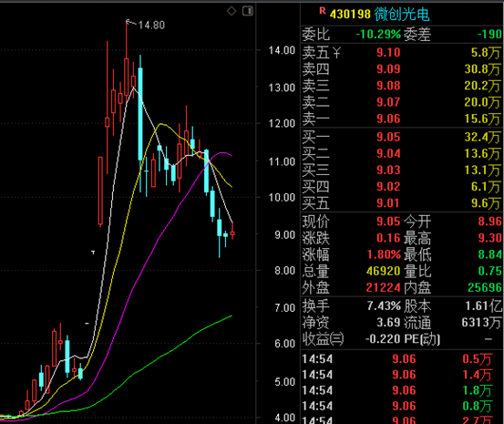Select the 卖一 ask price 9.06
Image resolution: width=504 pixels, height=424 pixels.
point(388,119)
